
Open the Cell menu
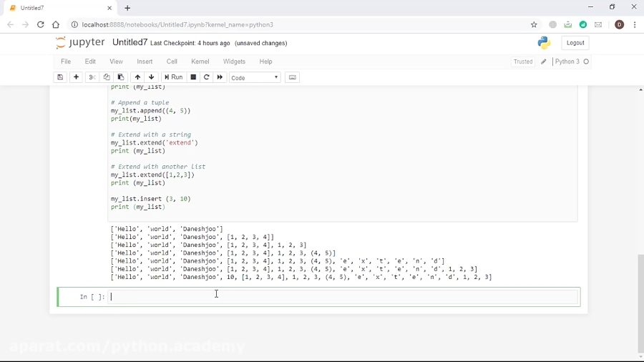[172, 62]
